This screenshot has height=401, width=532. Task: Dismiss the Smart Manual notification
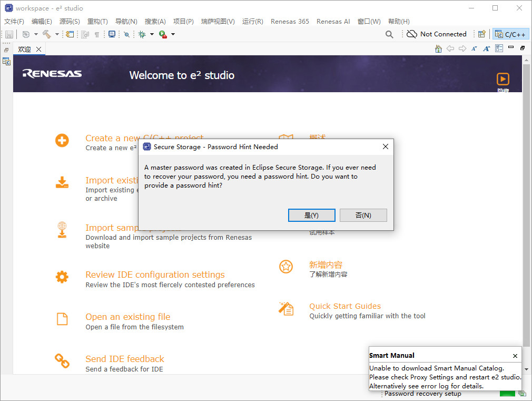515,356
